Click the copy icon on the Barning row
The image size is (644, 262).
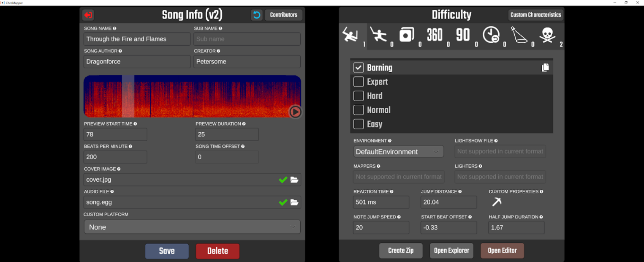tap(545, 68)
